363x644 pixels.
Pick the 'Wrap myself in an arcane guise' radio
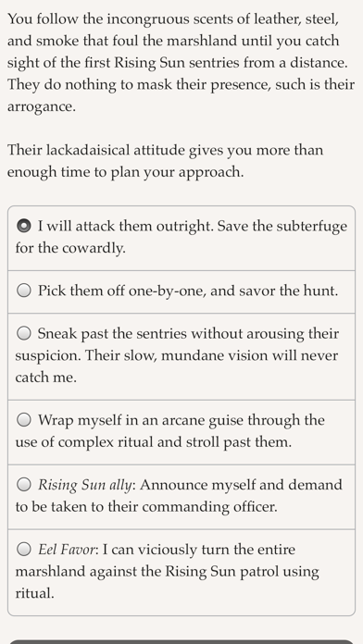click(24, 420)
